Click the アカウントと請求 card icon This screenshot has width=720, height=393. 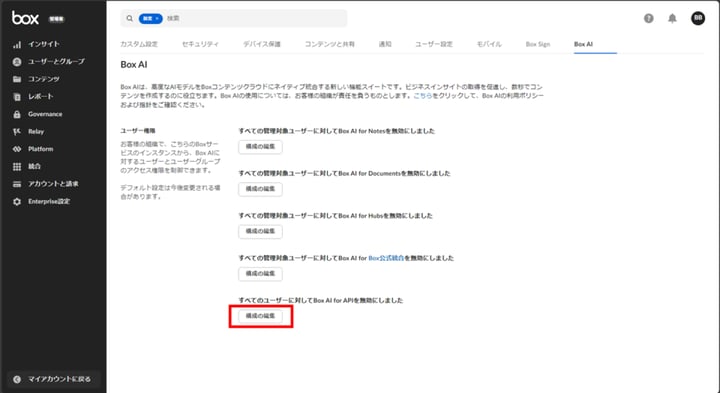17,184
